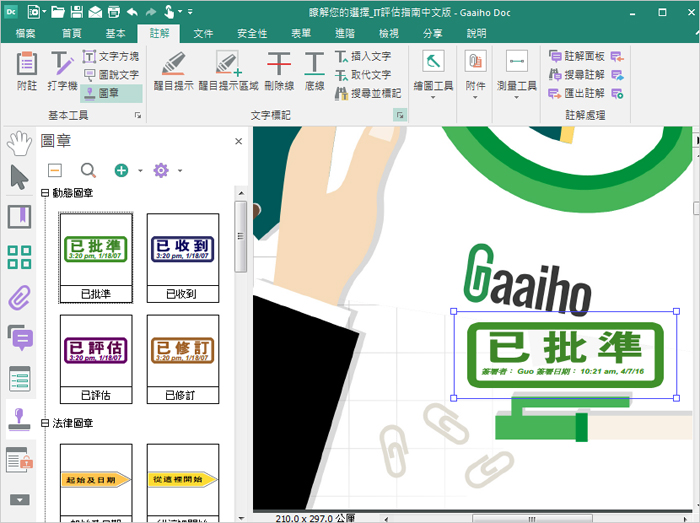This screenshot has width=700, height=523.
Task: Click the save icon in quick access toolbar
Action: [77, 12]
